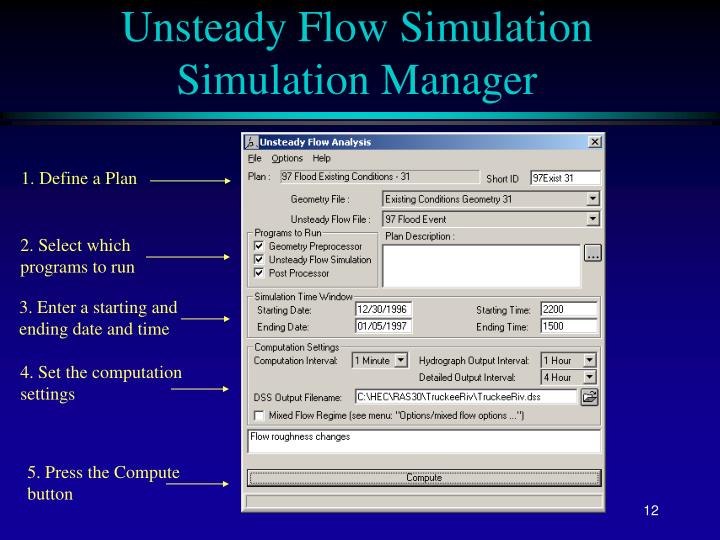
Task: Click the Plan Description text area
Action: [x=481, y=266]
